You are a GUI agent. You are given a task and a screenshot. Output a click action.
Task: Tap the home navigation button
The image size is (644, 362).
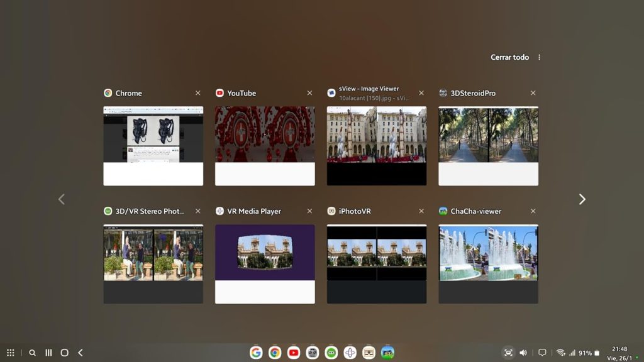65,353
